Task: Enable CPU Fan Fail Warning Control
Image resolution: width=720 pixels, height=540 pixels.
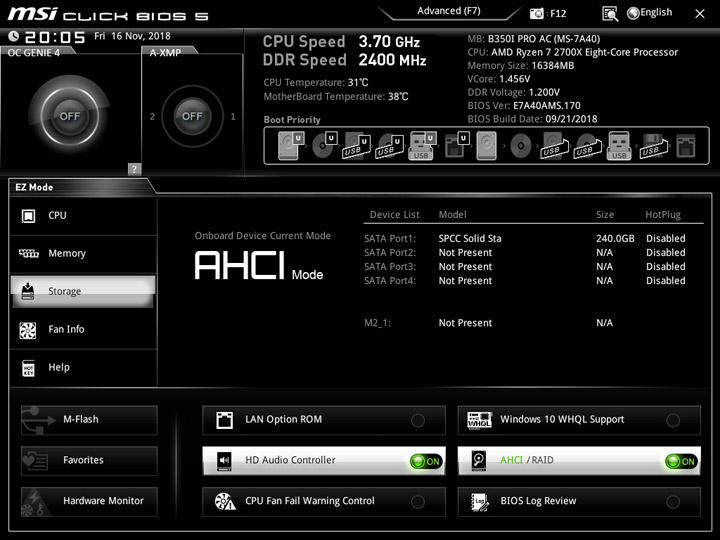Action: coord(324,501)
